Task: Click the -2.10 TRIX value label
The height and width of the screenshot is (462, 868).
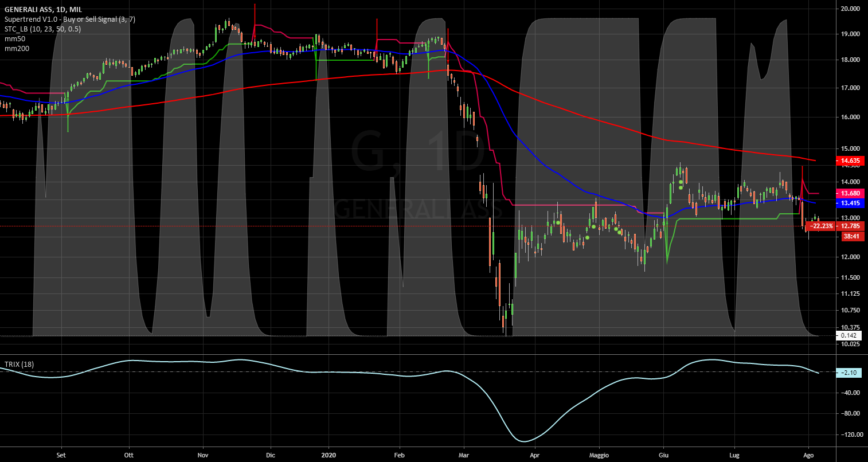Action: [x=849, y=373]
